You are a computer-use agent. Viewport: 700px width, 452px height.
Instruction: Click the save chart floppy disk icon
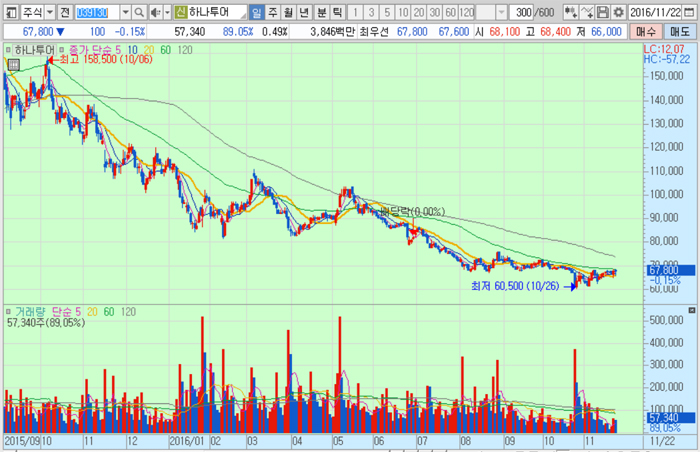[603, 12]
